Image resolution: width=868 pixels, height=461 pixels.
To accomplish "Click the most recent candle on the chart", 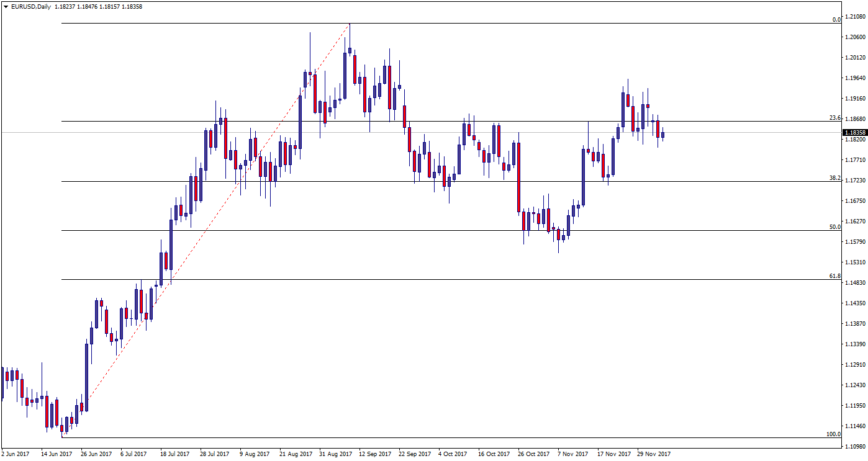I will coord(662,134).
